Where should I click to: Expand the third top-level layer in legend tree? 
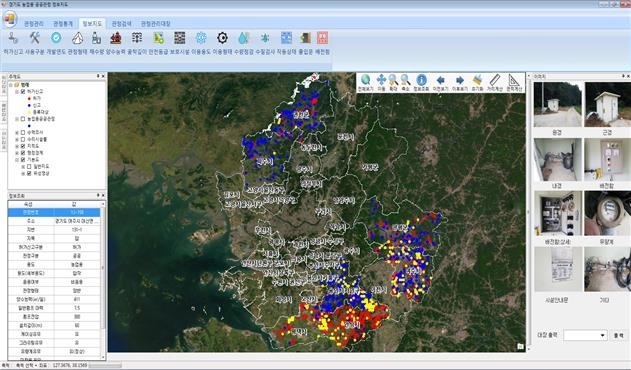click(17, 132)
